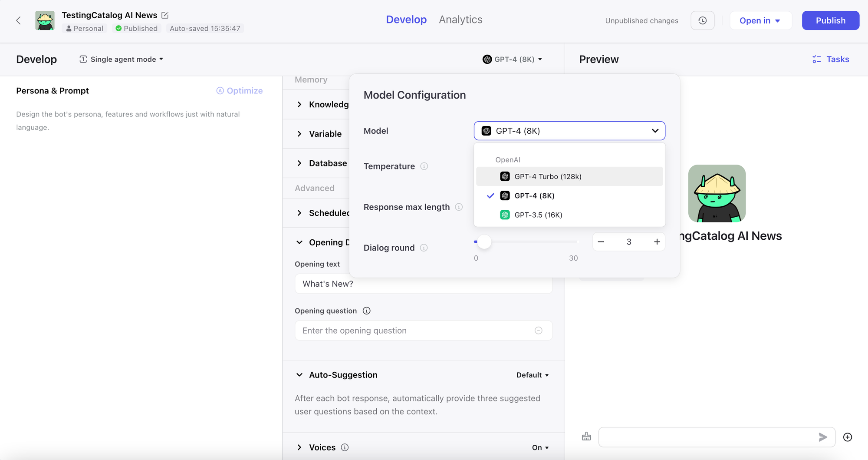Click the Optimize prompt button
Screen dimensions: 868x460
coord(240,91)
